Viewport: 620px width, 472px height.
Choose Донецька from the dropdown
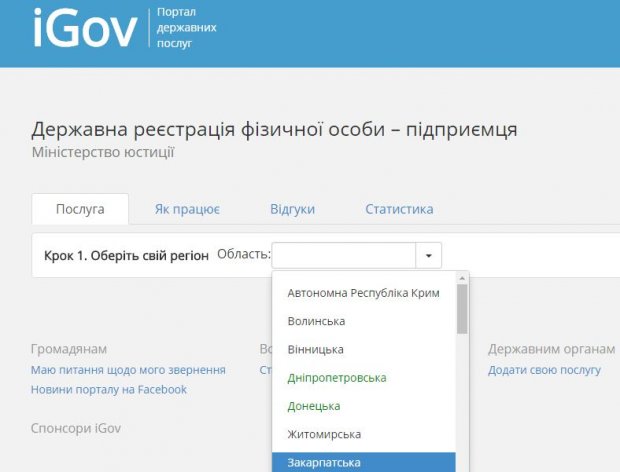313,406
